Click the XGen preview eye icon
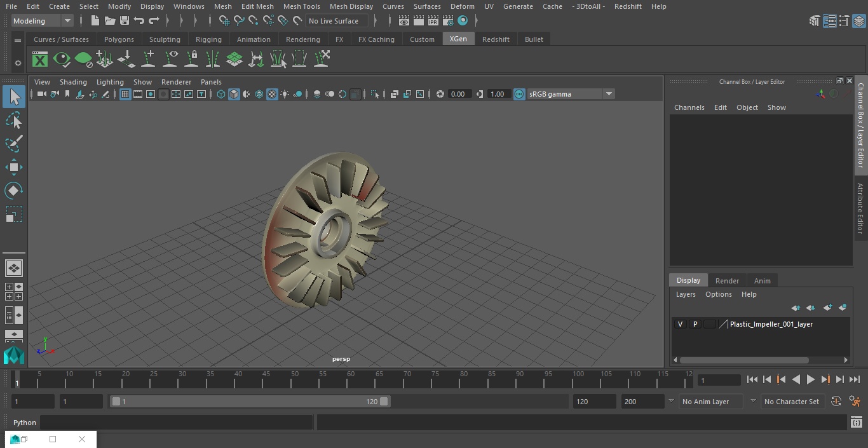Image resolution: width=868 pixels, height=448 pixels. tap(62, 60)
